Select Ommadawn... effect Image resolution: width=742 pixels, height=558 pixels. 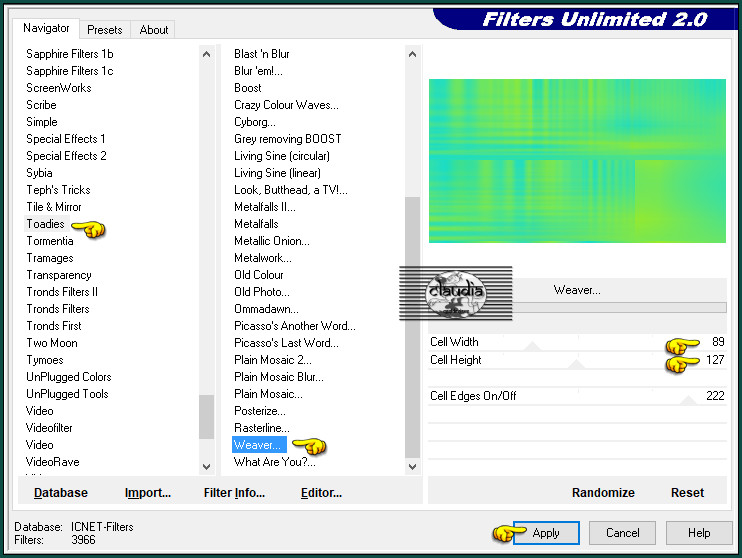[266, 309]
